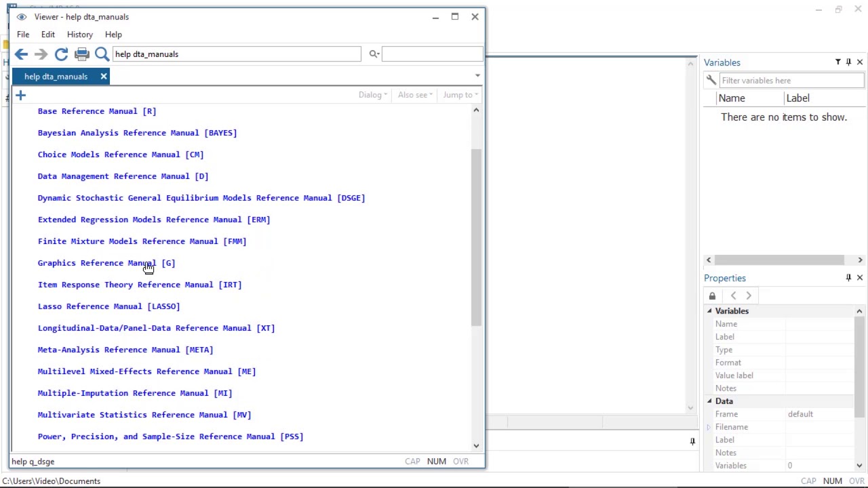Expand the Filename property row
The height and width of the screenshot is (488, 868).
[x=709, y=427]
